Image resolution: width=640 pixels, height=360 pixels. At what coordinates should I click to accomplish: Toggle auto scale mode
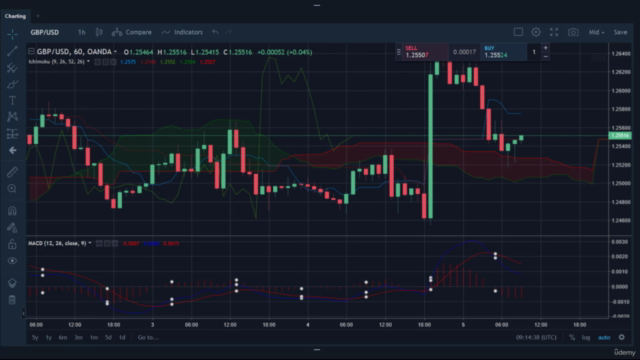[x=604, y=338]
